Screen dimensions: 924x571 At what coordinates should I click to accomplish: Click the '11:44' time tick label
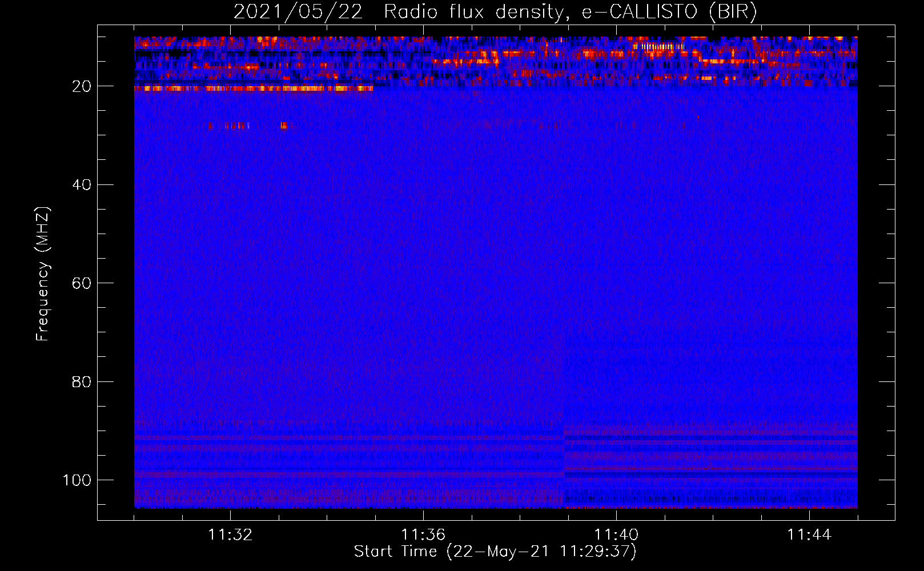tap(809, 534)
